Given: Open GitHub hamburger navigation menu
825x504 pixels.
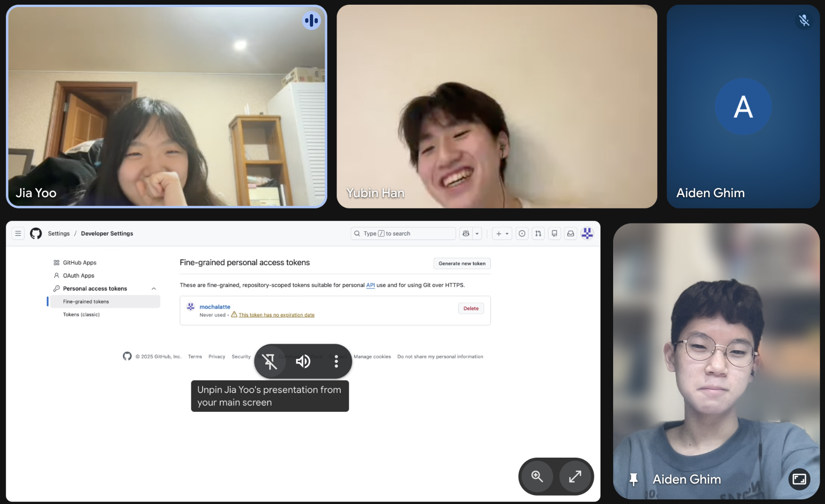Looking at the screenshot, I should [x=18, y=233].
